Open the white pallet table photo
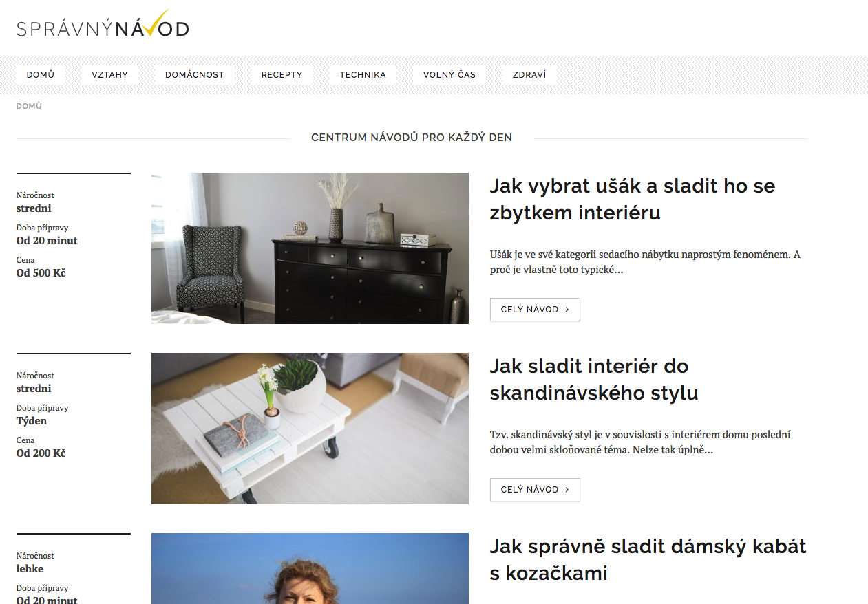The width and height of the screenshot is (868, 604). click(310, 429)
